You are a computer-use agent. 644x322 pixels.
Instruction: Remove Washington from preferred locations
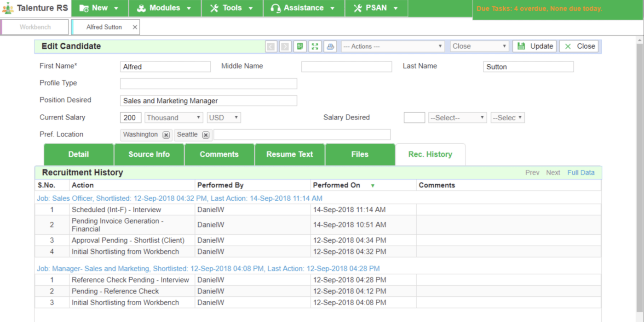(x=166, y=135)
